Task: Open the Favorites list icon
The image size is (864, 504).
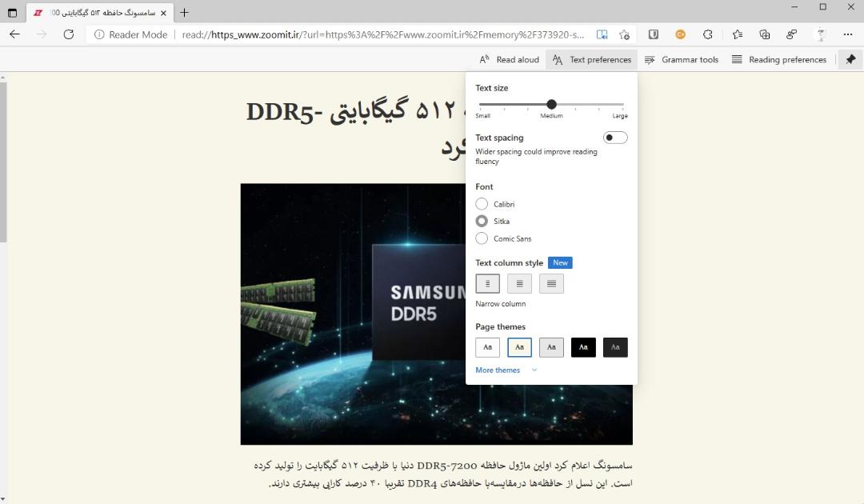Action: tap(738, 34)
